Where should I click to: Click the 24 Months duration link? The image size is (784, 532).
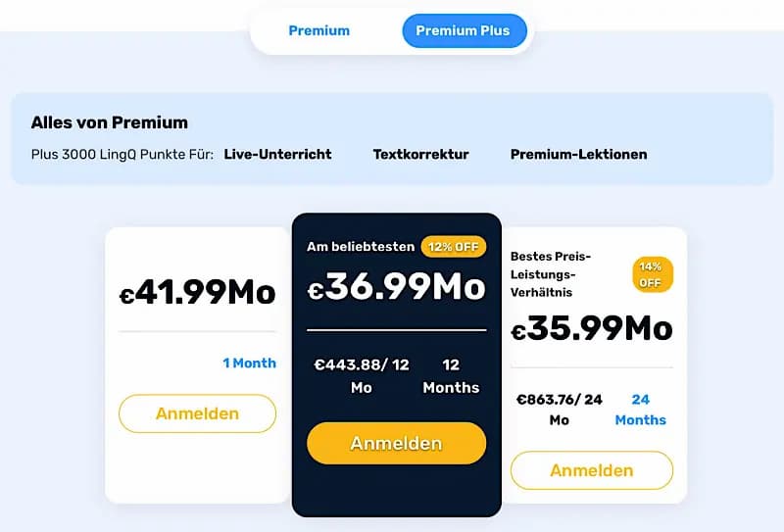(x=640, y=410)
